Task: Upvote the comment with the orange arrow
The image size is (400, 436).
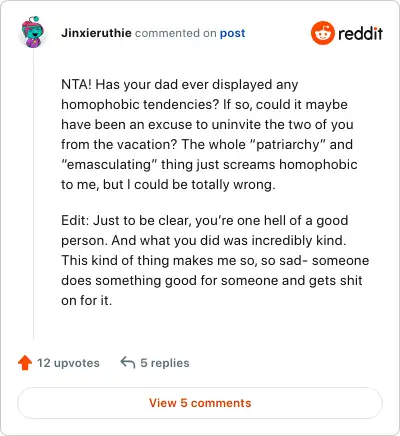Action: pos(25,363)
